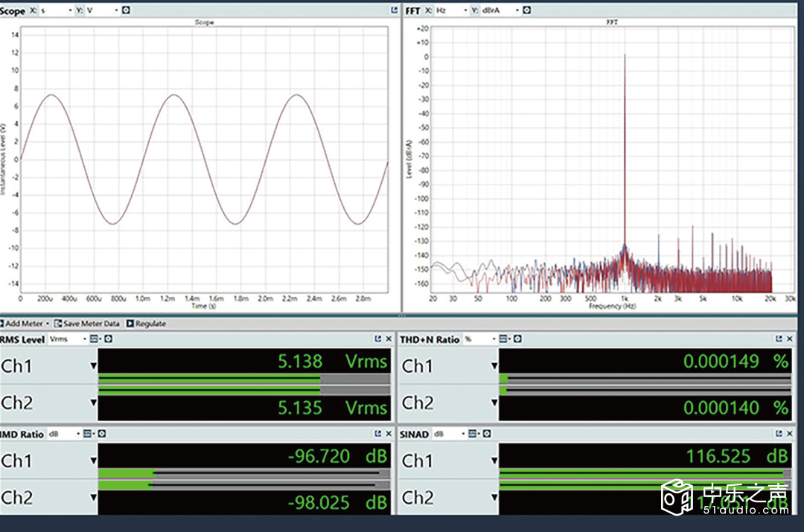Expand the FFT Y-axis dBrA dropdown
The height and width of the screenshot is (532, 804).
click(516, 10)
